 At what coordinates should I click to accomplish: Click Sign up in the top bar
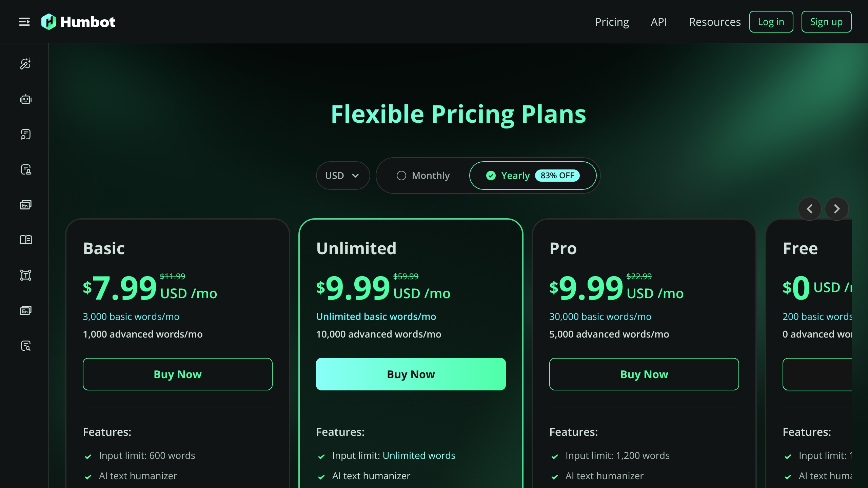tap(826, 21)
